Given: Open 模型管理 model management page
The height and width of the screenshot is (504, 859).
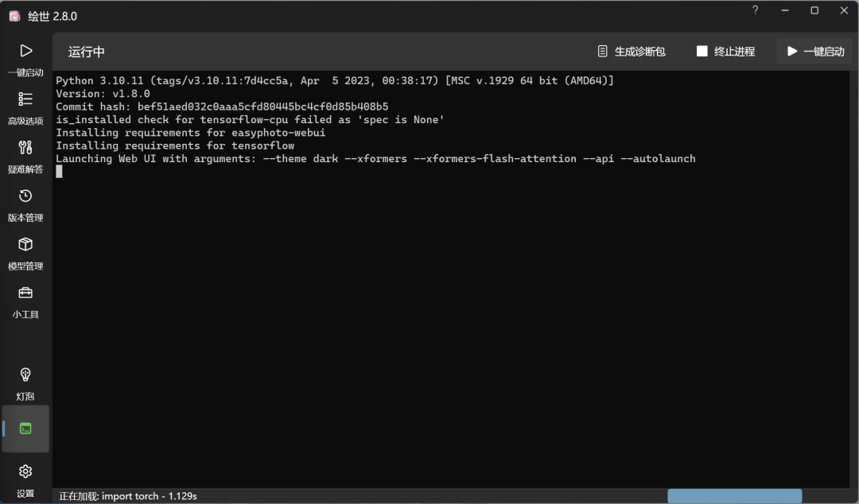Looking at the screenshot, I should click(x=25, y=254).
